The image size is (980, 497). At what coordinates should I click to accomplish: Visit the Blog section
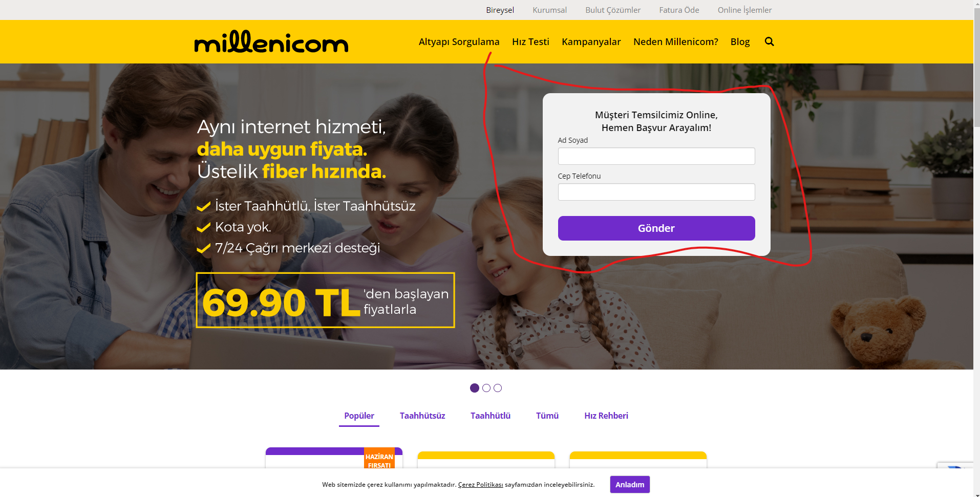(740, 42)
